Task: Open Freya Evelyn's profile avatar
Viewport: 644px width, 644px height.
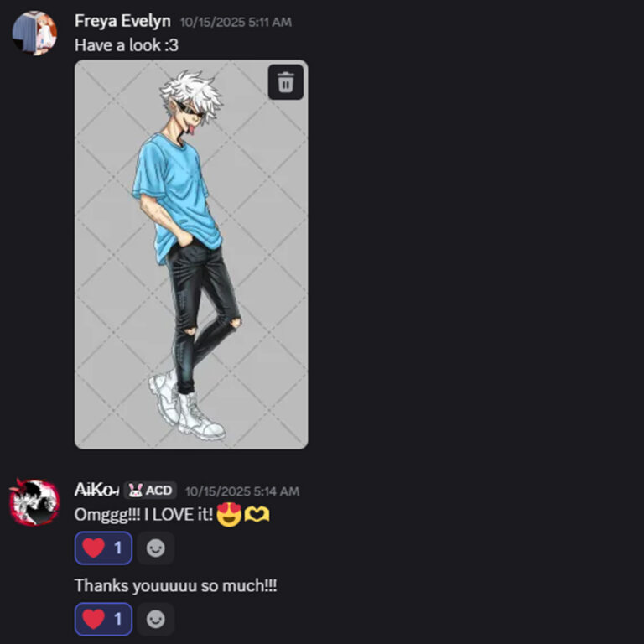Action: click(x=34, y=34)
